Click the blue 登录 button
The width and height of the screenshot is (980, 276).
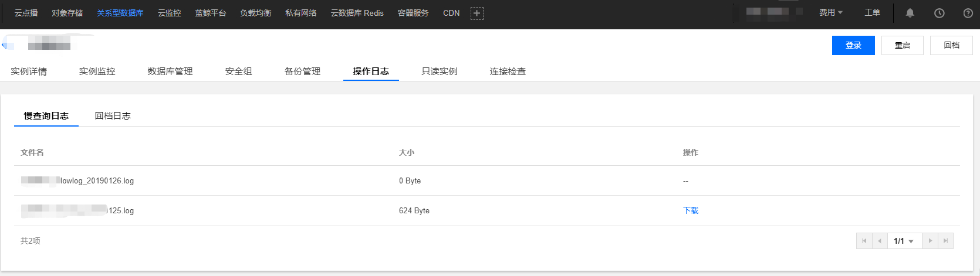853,46
